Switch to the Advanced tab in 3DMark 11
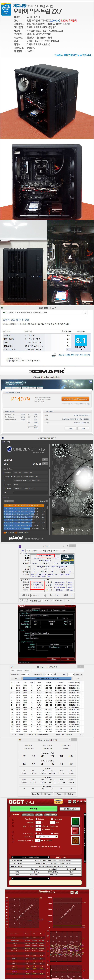Screen dimensions: 94x980 pyautogui.click(x=17, y=388)
